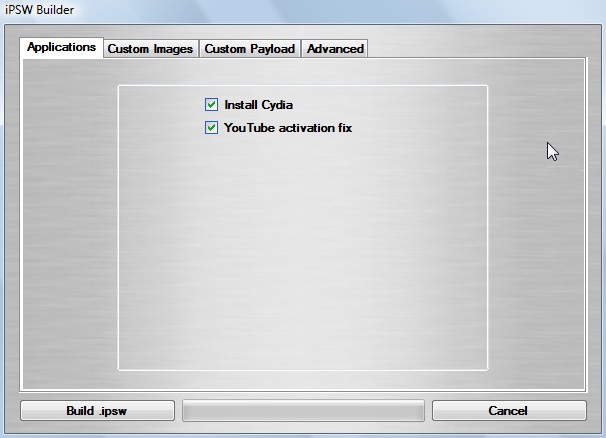This screenshot has width=606, height=438.
Task: Click the 'Install Cydia' label text
Action: pyautogui.click(x=259, y=105)
